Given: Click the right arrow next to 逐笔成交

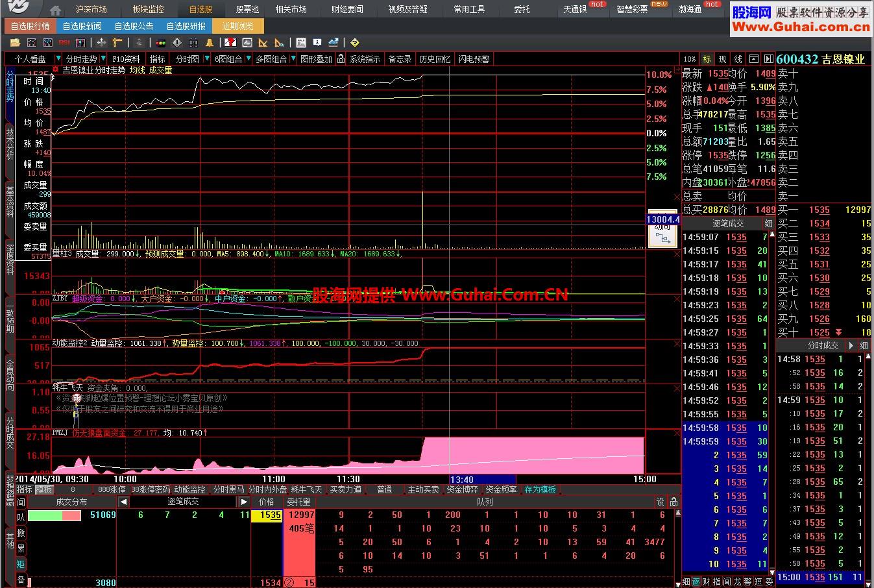Looking at the screenshot, I should [244, 502].
